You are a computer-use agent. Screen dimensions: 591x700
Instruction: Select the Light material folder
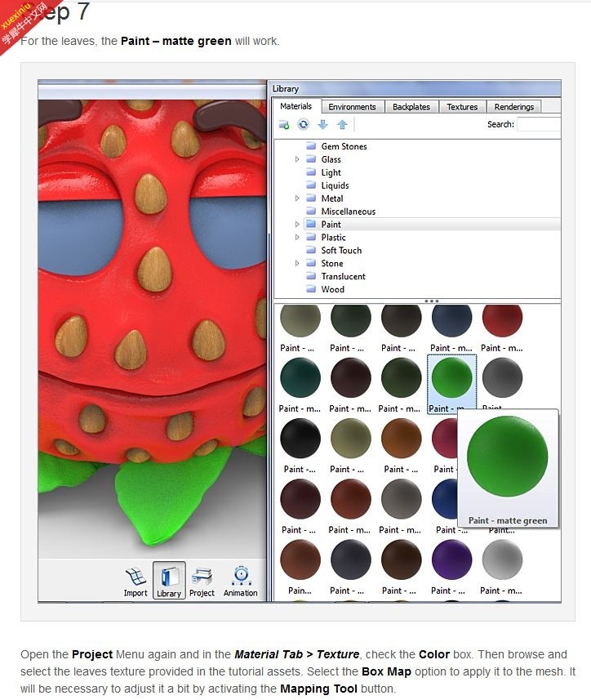click(x=331, y=172)
